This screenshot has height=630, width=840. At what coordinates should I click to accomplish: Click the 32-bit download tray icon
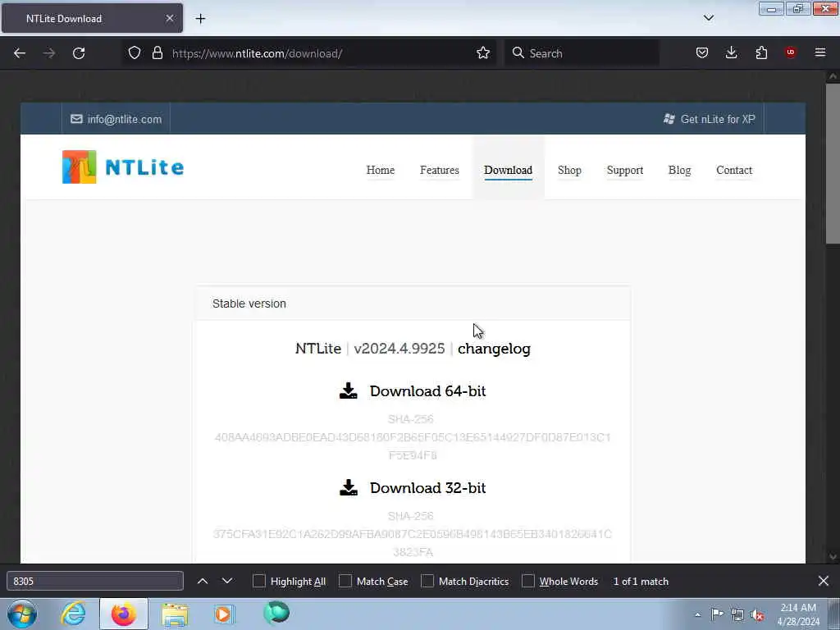pyautogui.click(x=348, y=487)
